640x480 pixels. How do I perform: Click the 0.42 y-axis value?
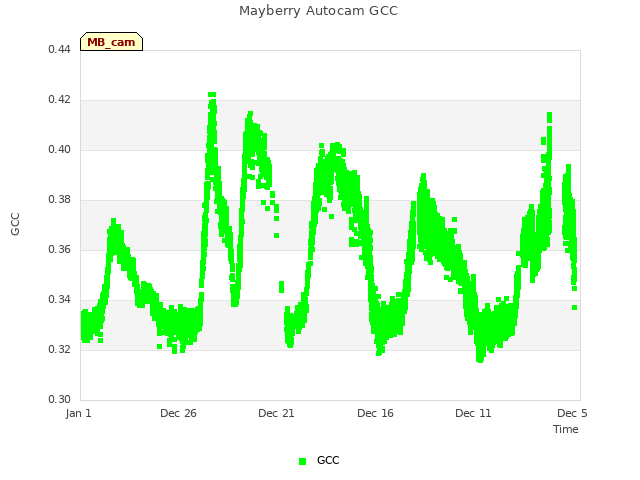tap(60, 99)
